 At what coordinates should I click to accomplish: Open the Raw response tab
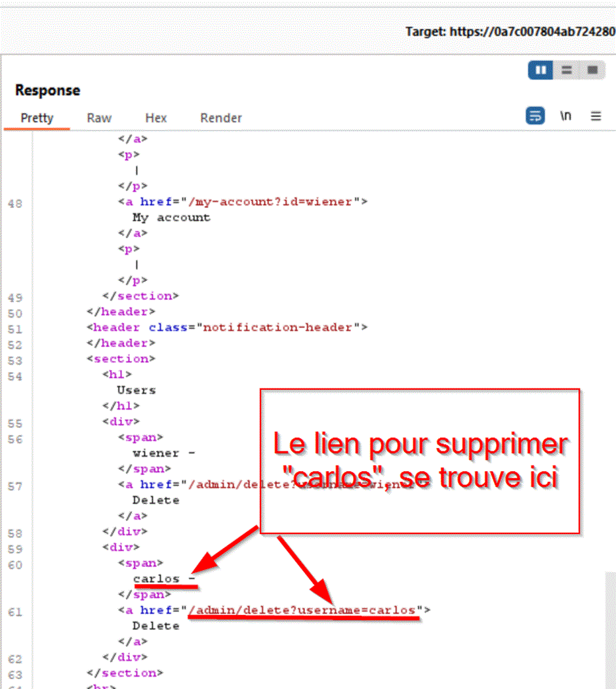(99, 118)
